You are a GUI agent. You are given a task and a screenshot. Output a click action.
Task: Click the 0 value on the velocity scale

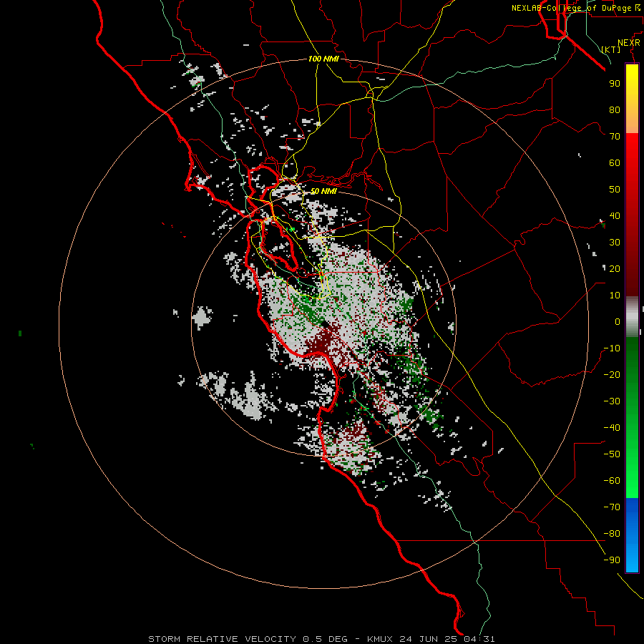(x=618, y=322)
